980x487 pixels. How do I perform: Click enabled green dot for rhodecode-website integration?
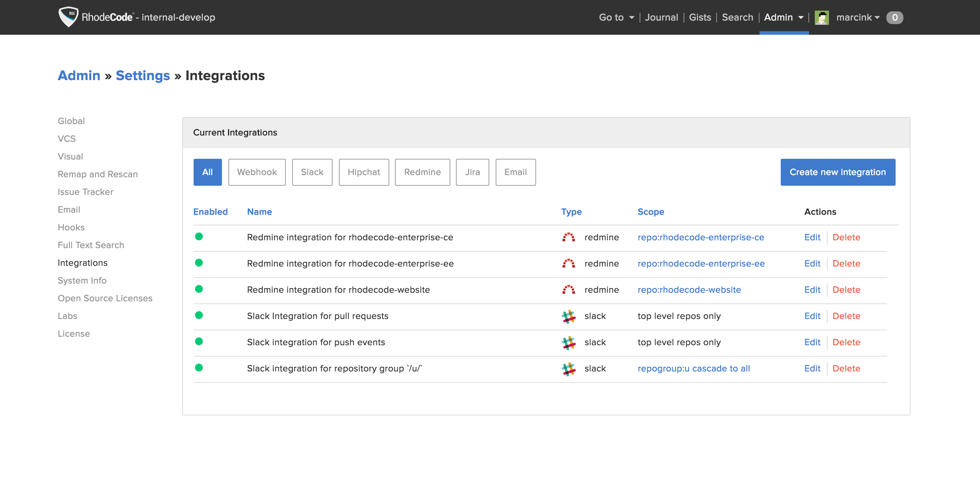tap(199, 289)
